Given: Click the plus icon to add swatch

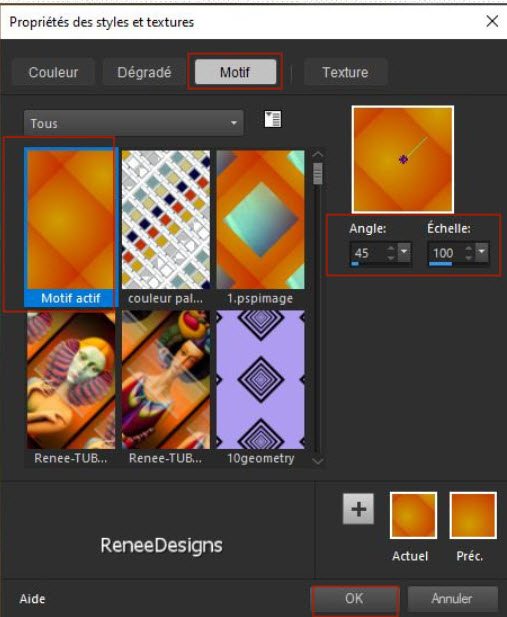Looking at the screenshot, I should (358, 509).
